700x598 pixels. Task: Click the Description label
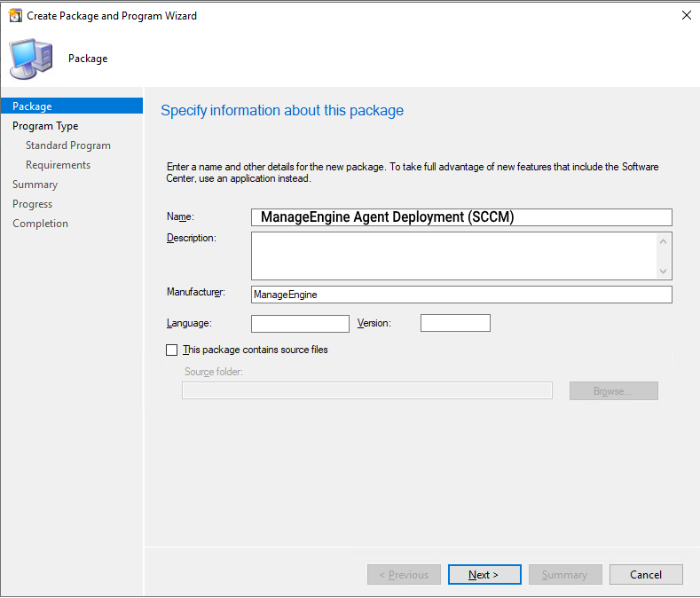click(192, 238)
